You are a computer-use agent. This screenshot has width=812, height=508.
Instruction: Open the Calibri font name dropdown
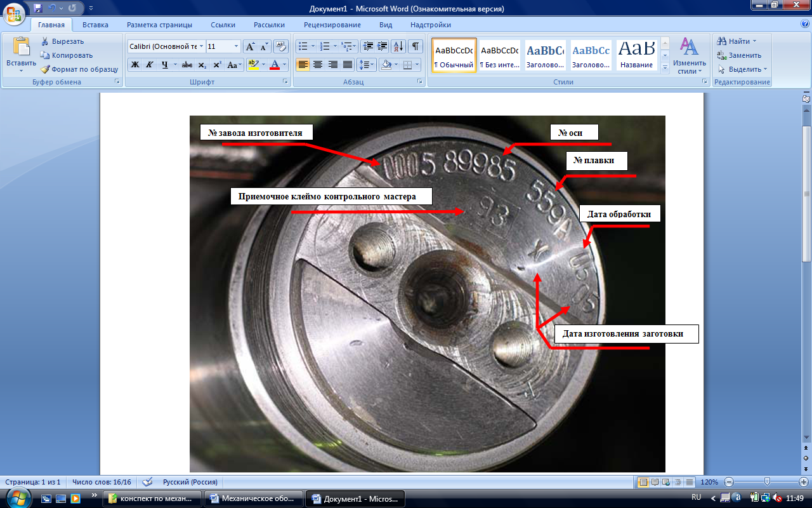tap(201, 46)
